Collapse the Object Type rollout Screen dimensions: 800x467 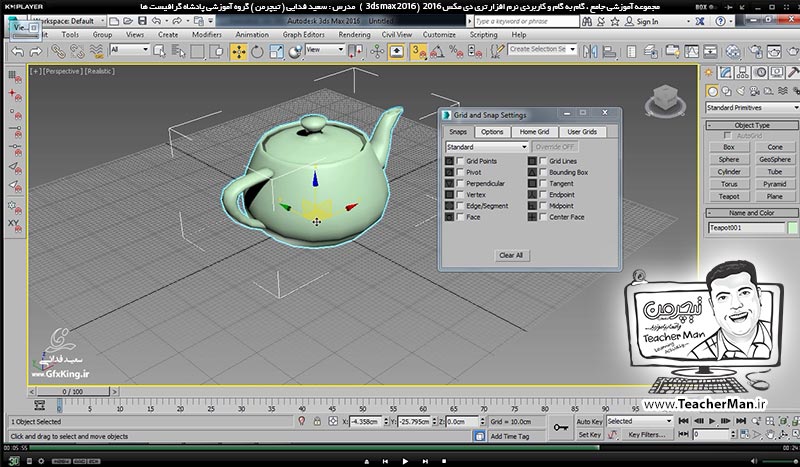tap(752, 125)
